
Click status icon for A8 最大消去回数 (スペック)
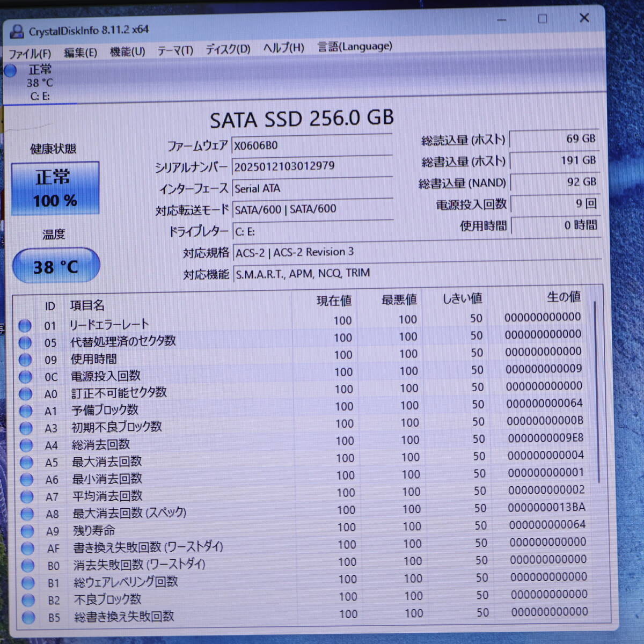[x=27, y=514]
